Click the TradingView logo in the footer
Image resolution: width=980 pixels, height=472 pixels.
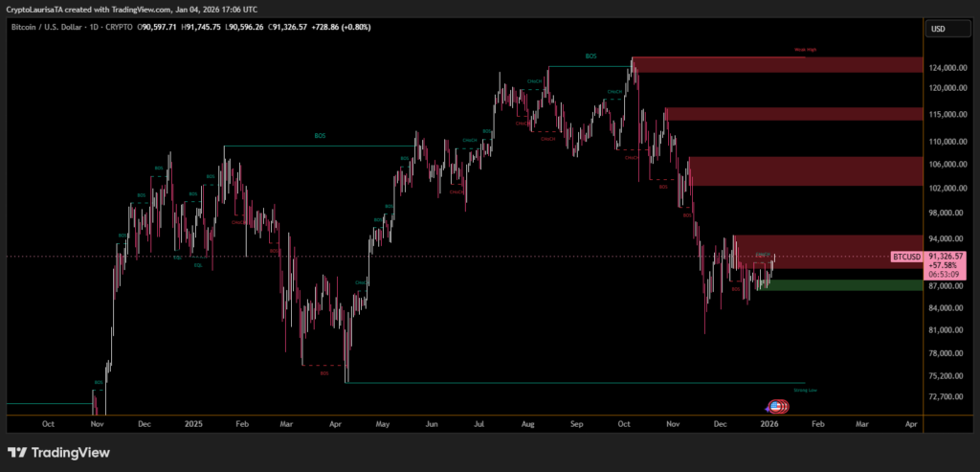pyautogui.click(x=58, y=452)
